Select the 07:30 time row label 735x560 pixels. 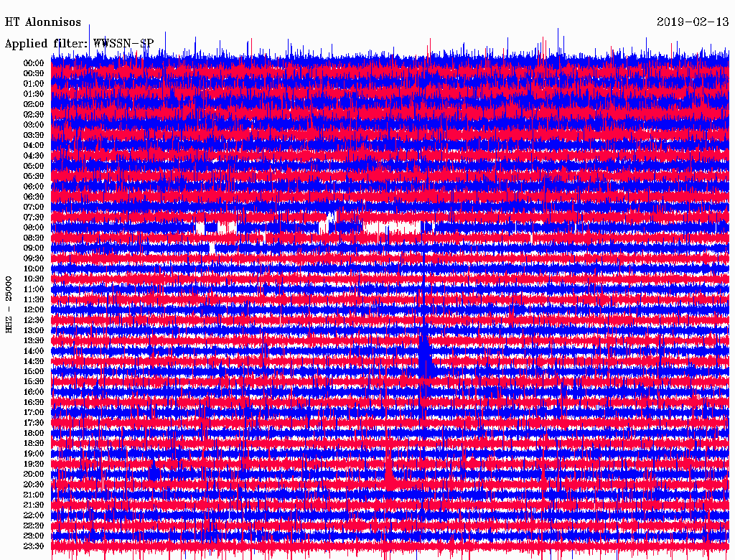34,217
